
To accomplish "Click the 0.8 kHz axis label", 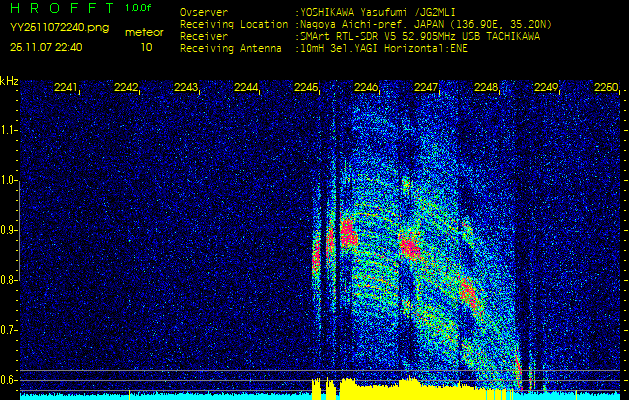I will tap(8, 280).
